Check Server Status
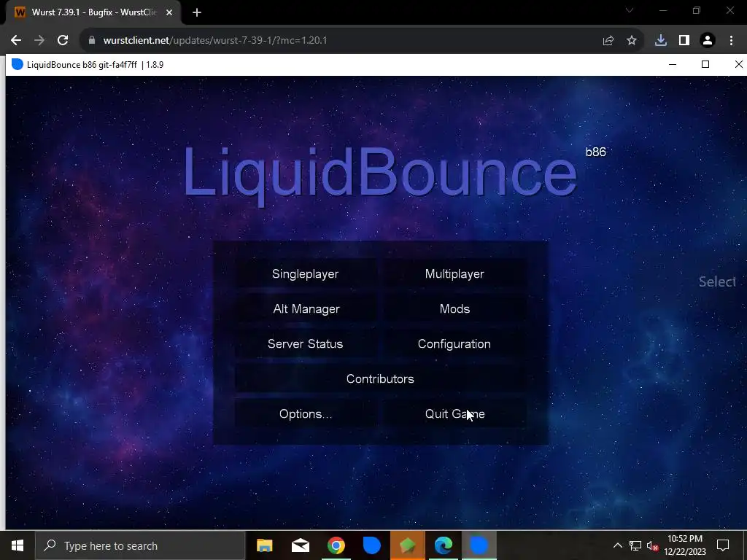747x560 pixels. (306, 344)
